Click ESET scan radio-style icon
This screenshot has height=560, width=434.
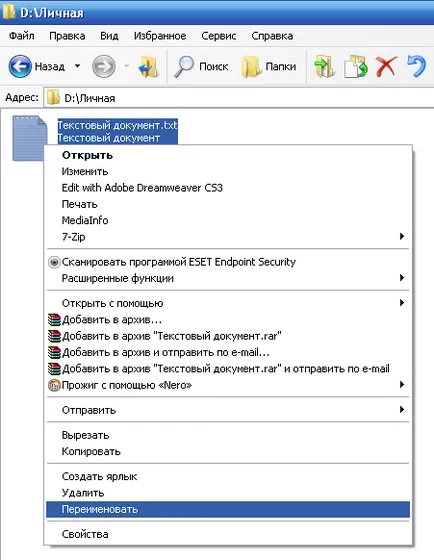pos(54,262)
